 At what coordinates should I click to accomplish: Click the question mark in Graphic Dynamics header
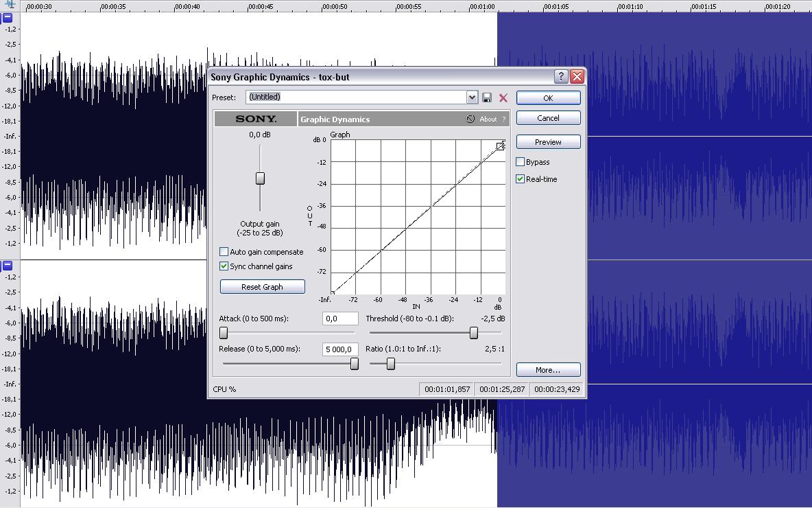click(503, 119)
